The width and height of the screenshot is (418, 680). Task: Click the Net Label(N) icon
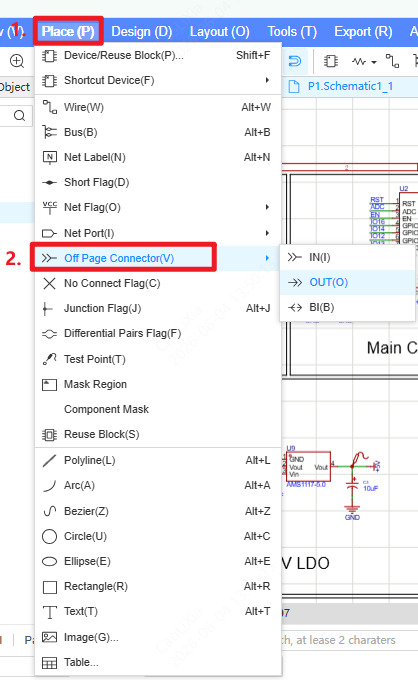click(49, 157)
